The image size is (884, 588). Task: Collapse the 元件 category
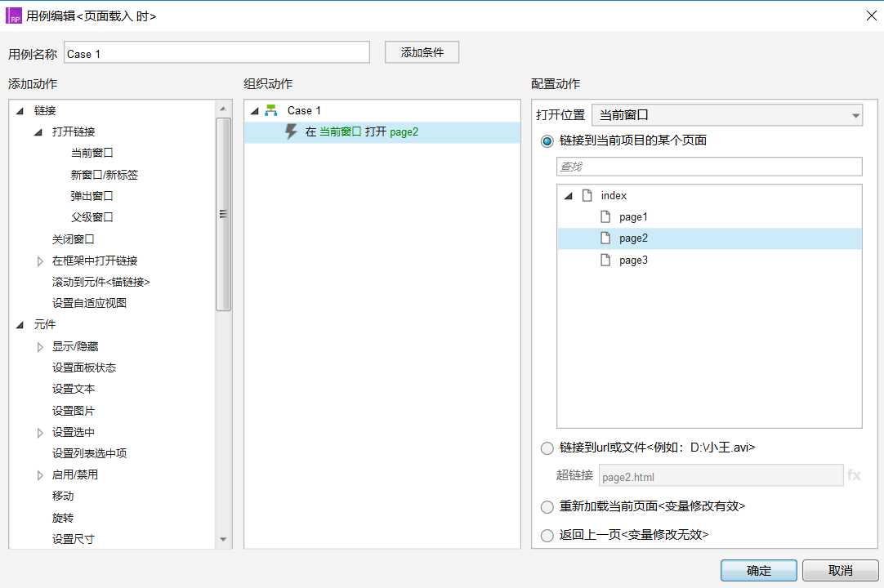20,325
